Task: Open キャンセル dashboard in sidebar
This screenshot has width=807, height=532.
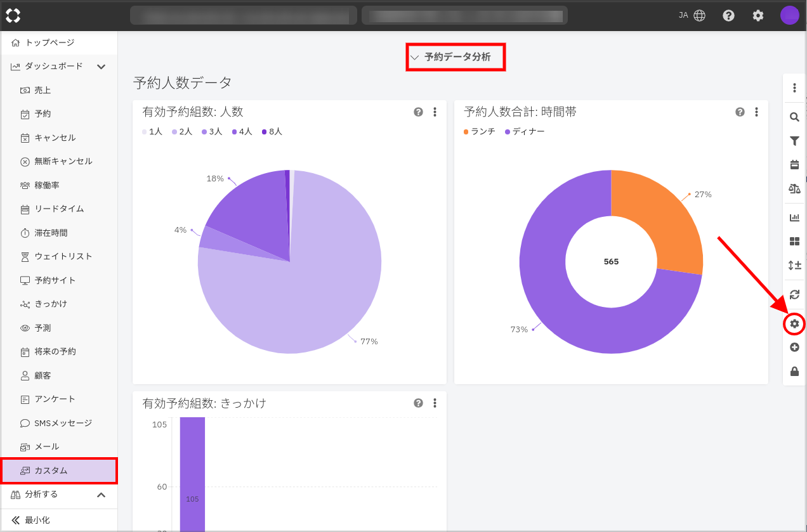Action: tap(55, 138)
